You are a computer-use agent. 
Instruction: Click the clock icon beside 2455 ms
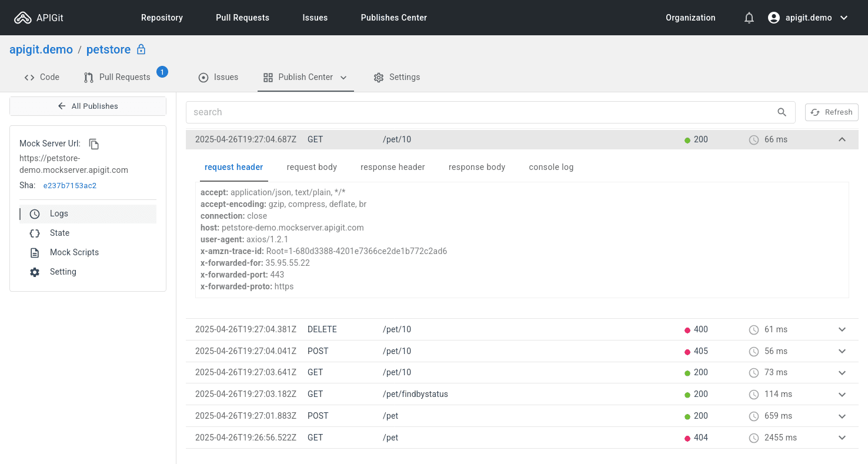pos(754,438)
